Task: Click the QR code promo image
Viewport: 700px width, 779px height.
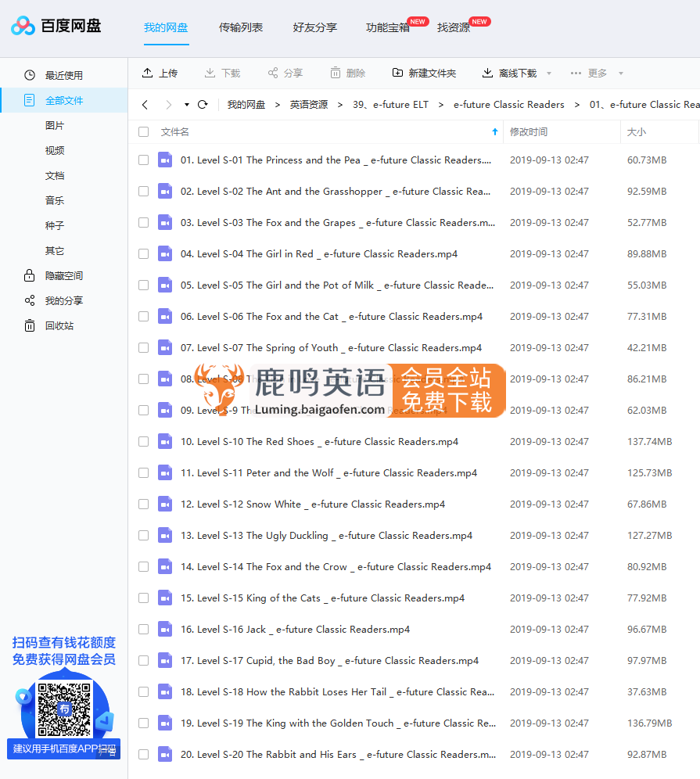Action: click(x=65, y=709)
